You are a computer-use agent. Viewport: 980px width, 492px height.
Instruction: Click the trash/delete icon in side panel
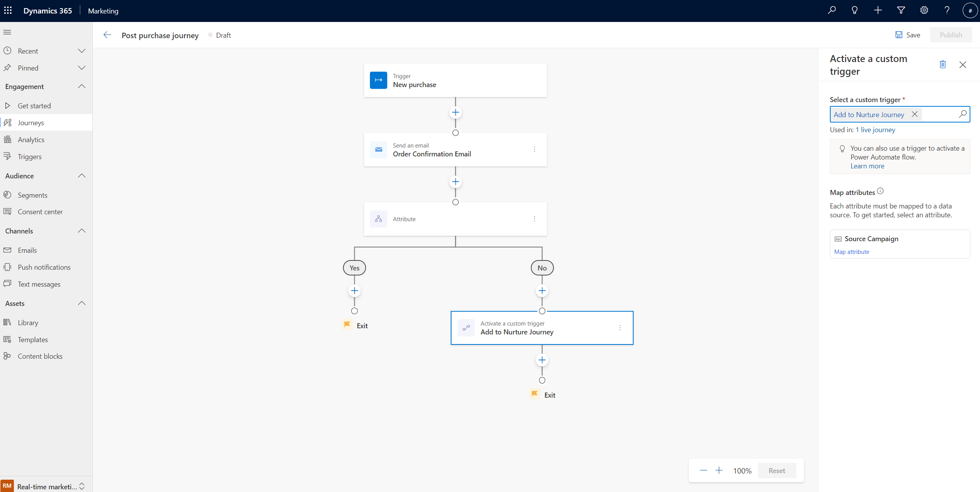click(942, 64)
